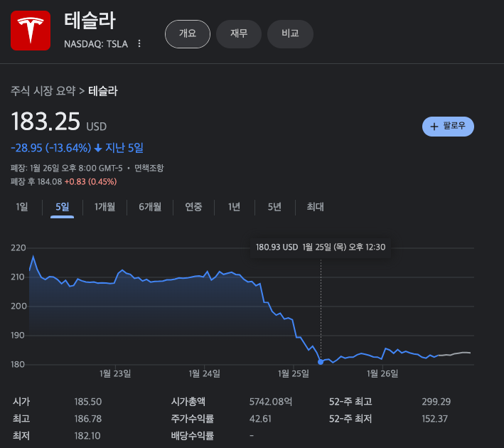Switch to the 5년 range tab
Image resolution: width=504 pixels, height=448 pixels.
click(274, 207)
